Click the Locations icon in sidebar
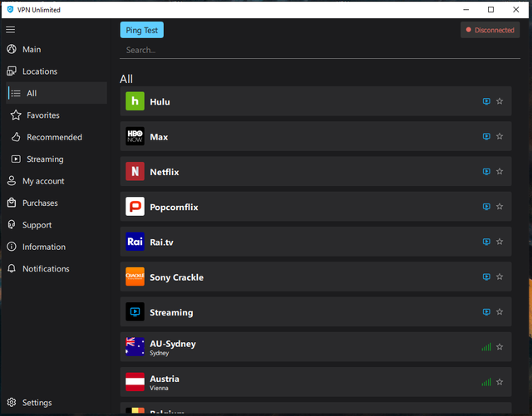Screen dimensions: 532x416 (x=12, y=71)
